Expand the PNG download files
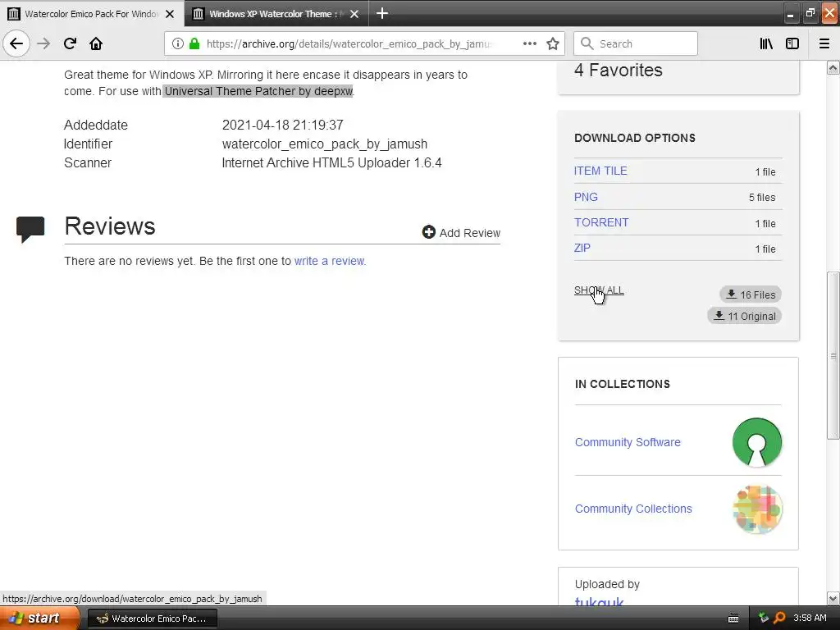 click(x=586, y=197)
